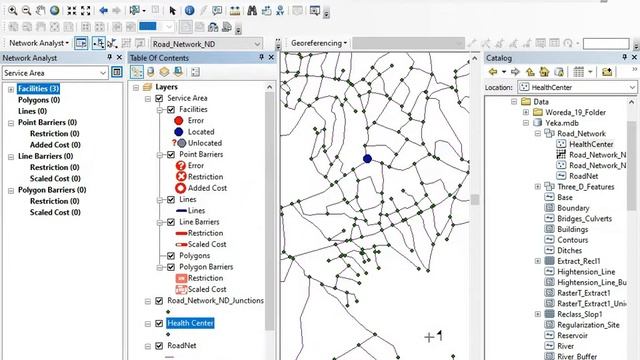
Task: Uncheck Road_Network_ND_Junctions layer checkbox
Action: pos(159,301)
